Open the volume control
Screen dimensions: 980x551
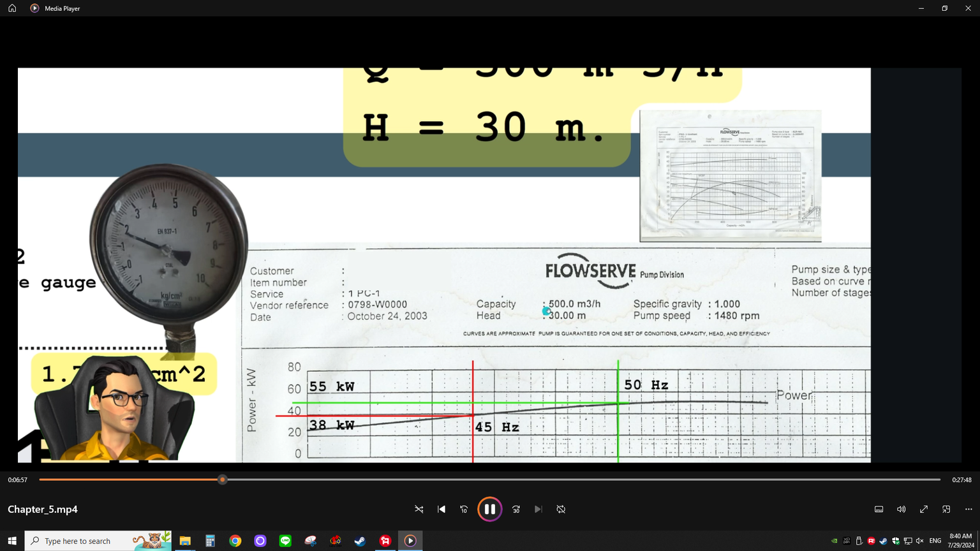click(x=901, y=509)
